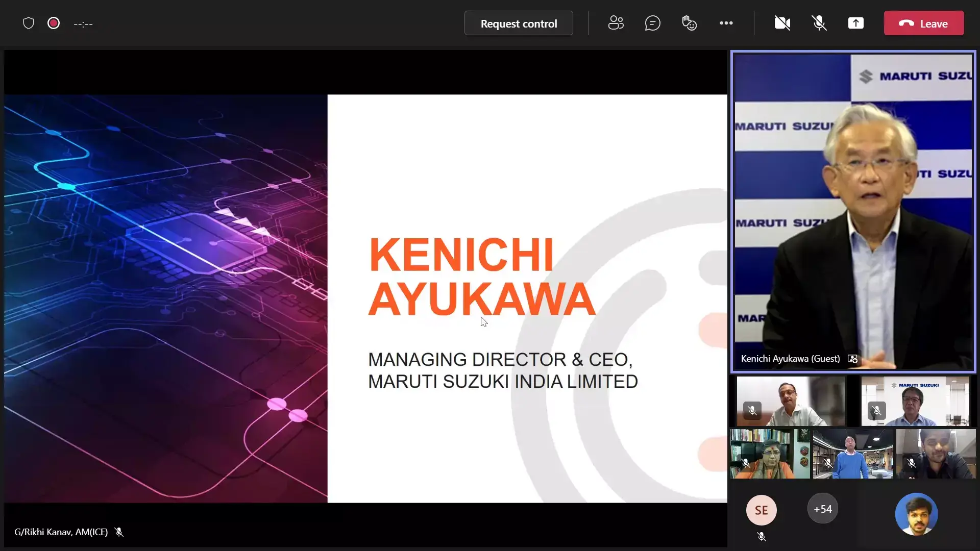The image size is (980, 551).
Task: Click the self-view profile picture avatar
Action: point(916,514)
